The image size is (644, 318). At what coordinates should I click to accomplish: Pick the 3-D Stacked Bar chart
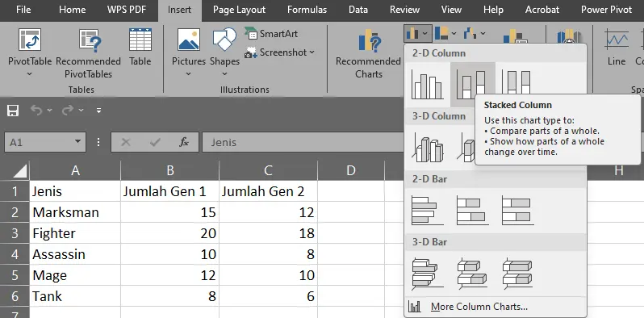(472, 273)
